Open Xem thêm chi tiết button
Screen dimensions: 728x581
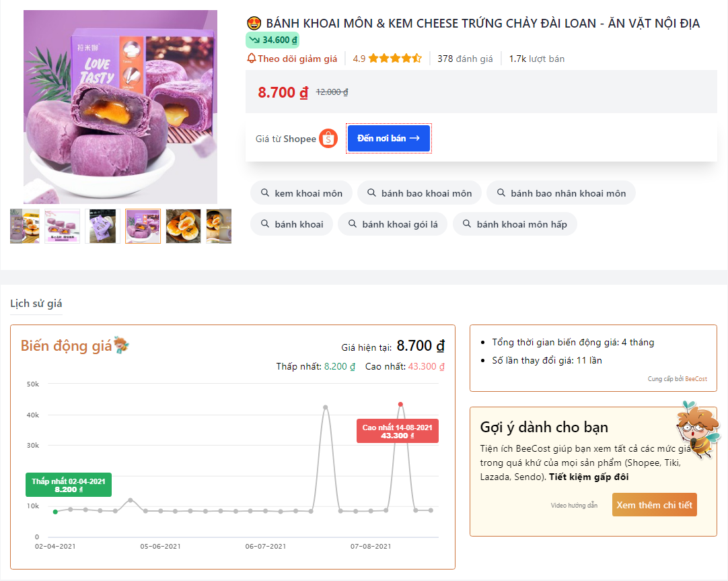click(x=654, y=505)
